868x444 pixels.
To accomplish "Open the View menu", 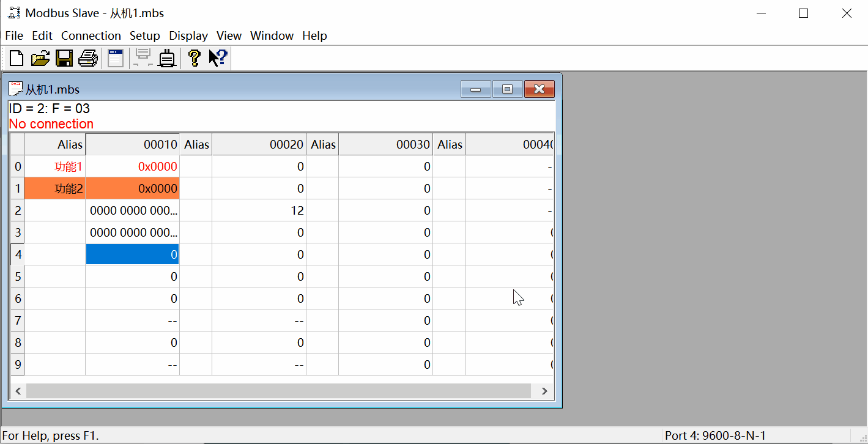I will tap(229, 35).
